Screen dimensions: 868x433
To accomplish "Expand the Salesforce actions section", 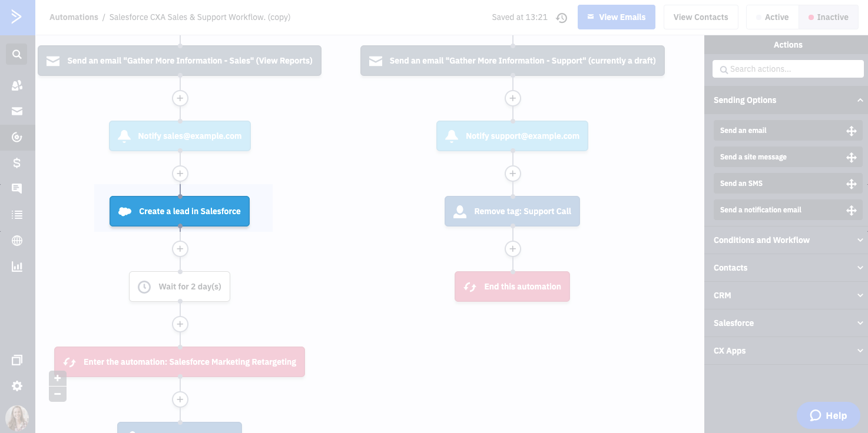I will point(786,323).
